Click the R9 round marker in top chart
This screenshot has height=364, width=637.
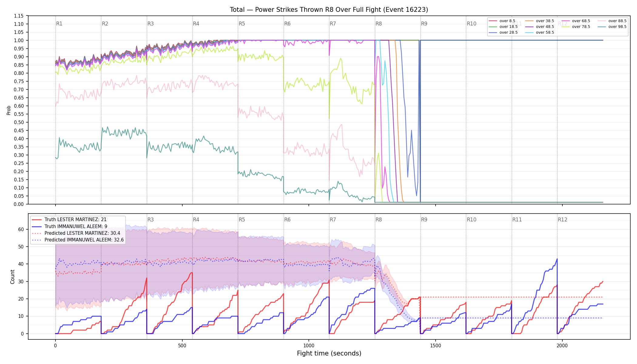[x=424, y=24]
